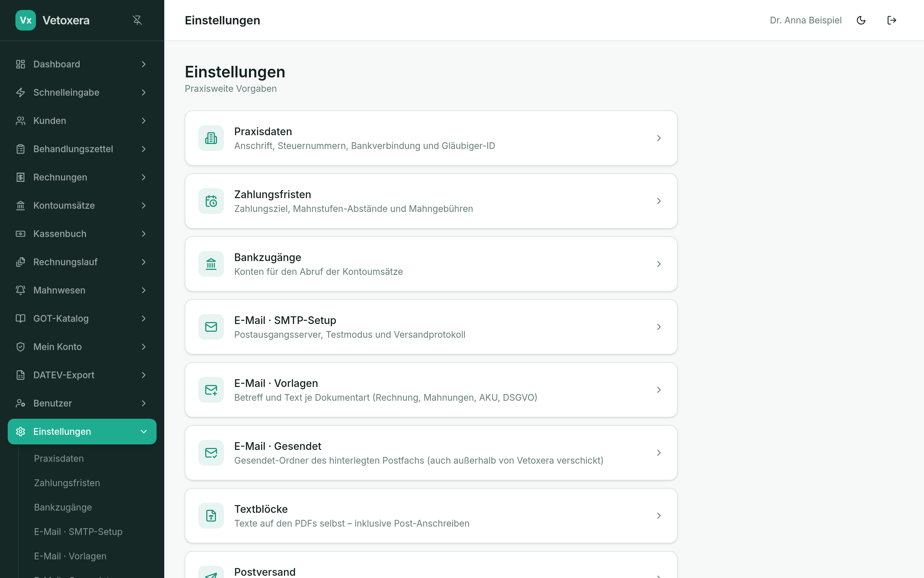Click the Textblöcke document icon on the card
This screenshot has height=578, width=924.
pos(211,516)
